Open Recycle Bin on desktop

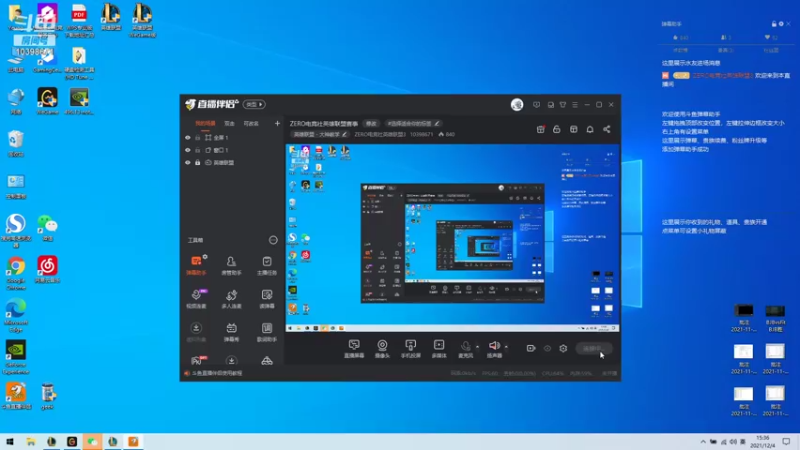coord(16,143)
